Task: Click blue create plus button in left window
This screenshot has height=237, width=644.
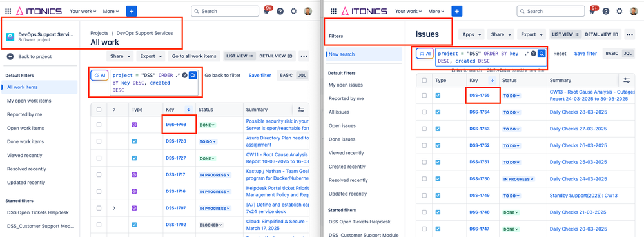Action: point(132,11)
